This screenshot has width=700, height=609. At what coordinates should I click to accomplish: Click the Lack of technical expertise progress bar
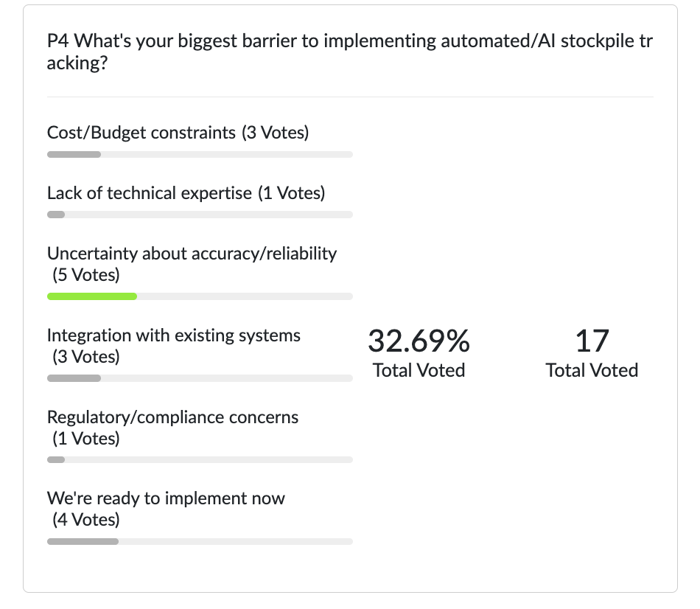200,215
